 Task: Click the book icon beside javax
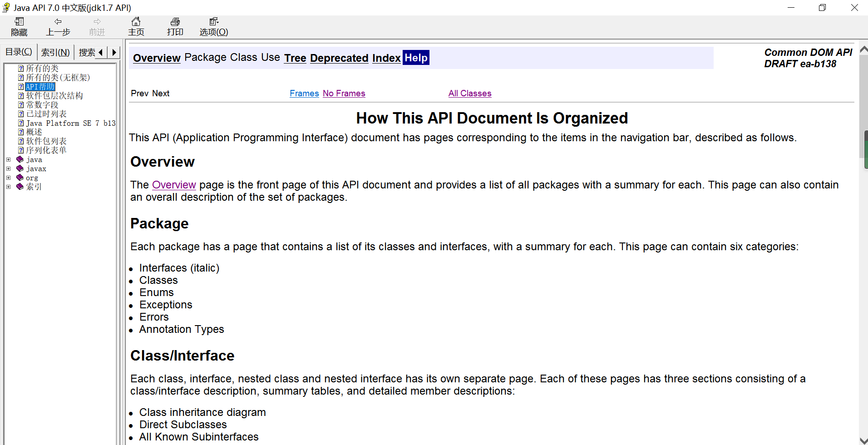tap(20, 168)
